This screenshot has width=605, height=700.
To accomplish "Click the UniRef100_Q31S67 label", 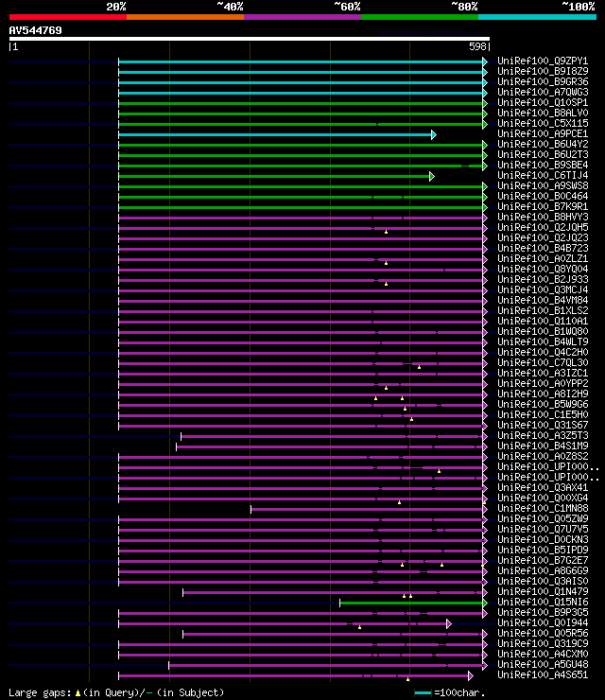I will [543, 426].
